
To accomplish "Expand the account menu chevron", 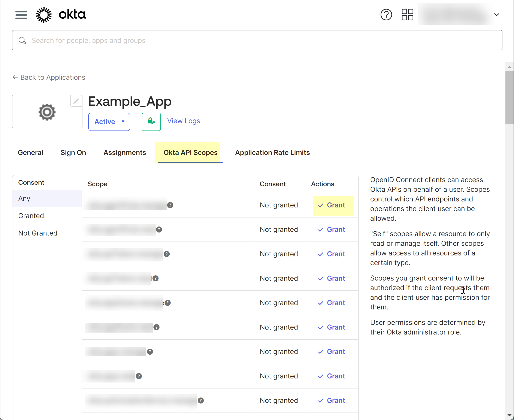I will [x=497, y=15].
